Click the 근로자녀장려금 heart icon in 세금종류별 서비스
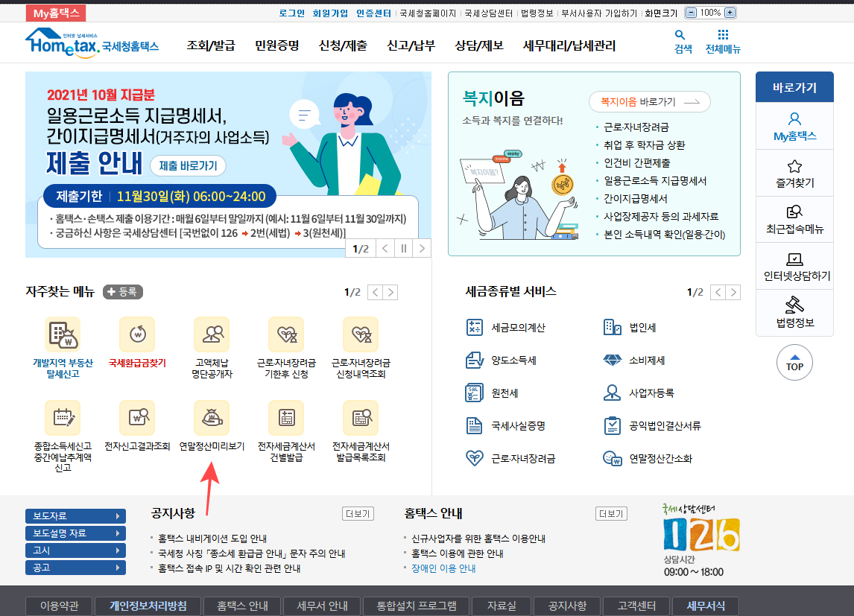Screen dimensions: 854x616 (475, 458)
